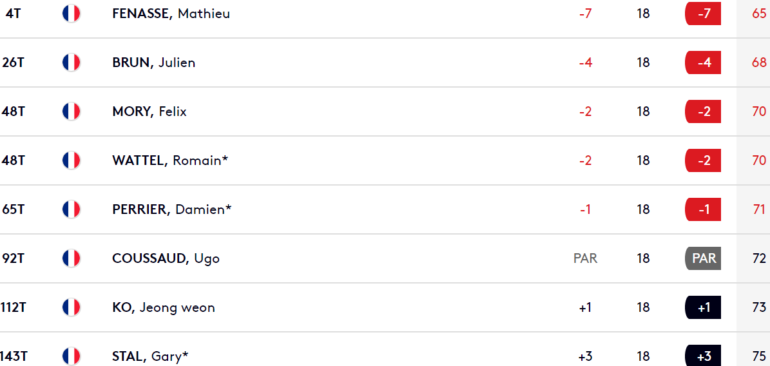Open player BRUN, Julien

coord(154,63)
